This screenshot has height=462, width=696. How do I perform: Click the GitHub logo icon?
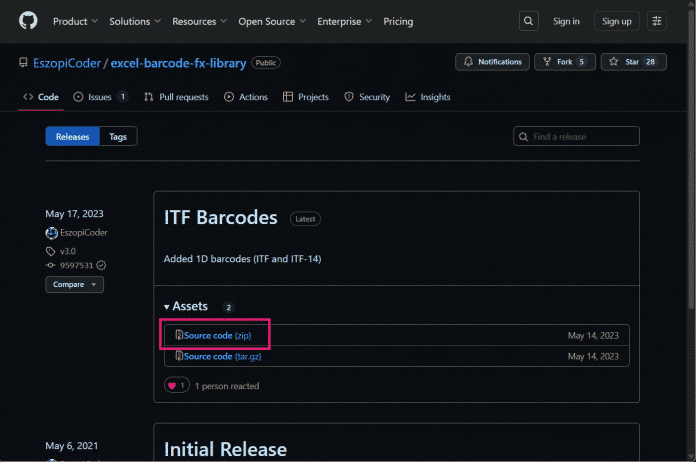pos(27,21)
